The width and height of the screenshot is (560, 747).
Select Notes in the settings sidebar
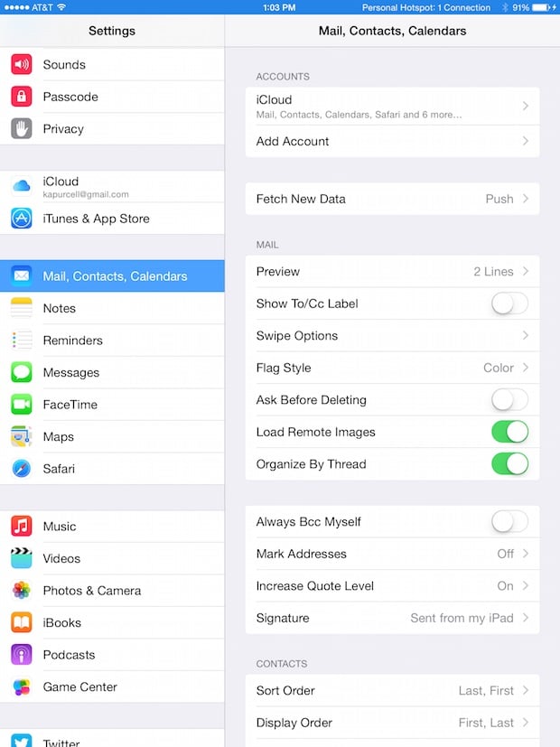click(x=112, y=308)
